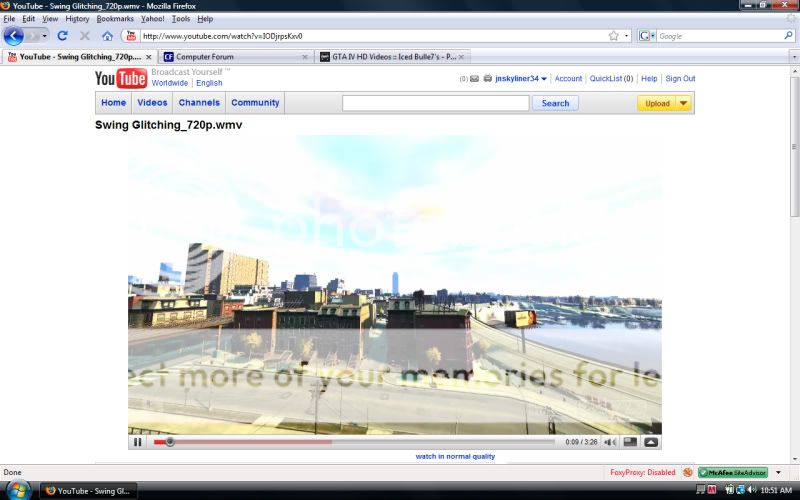Click the YouTube logo

coord(120,78)
